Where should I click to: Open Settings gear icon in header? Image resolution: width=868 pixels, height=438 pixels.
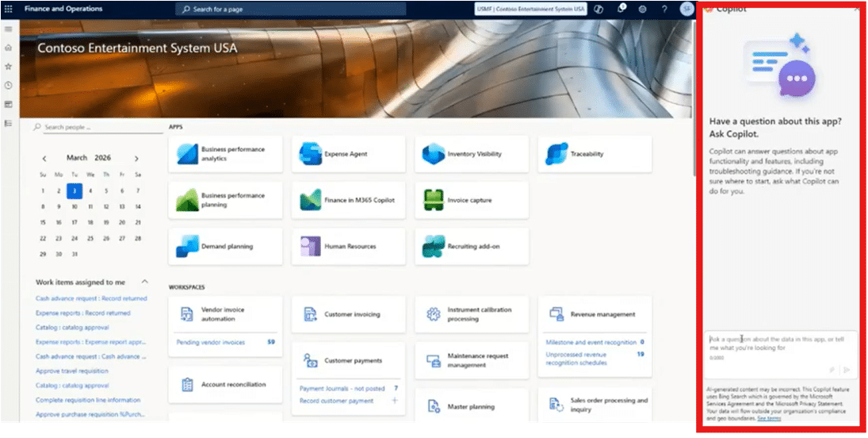point(642,9)
